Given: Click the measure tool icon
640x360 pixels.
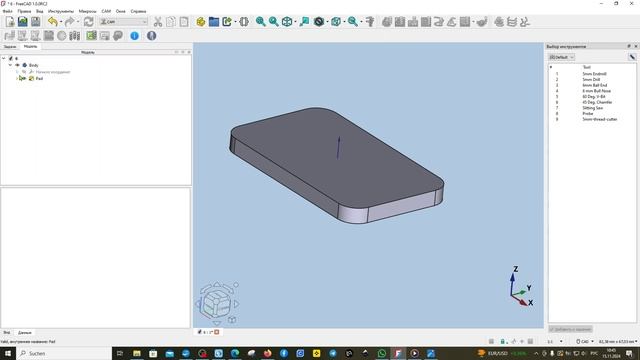Looking at the screenshot, I should [370, 22].
